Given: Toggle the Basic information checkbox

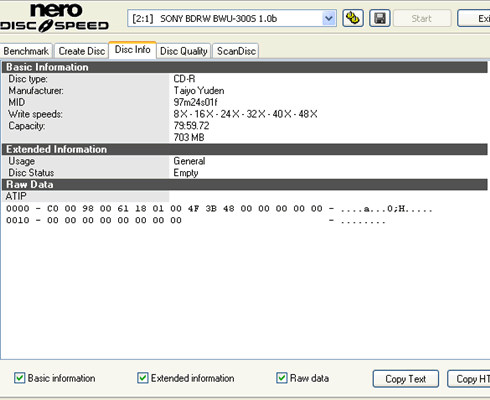Looking at the screenshot, I should coord(20,378).
